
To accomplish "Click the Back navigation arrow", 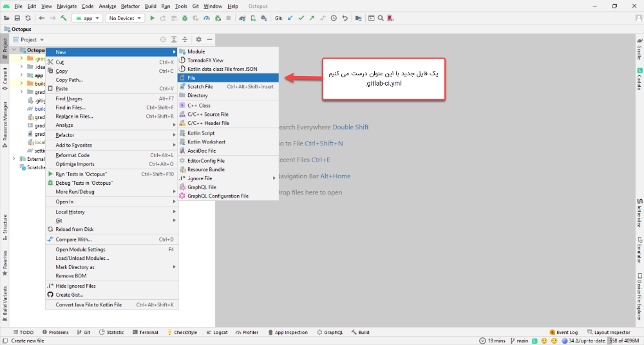I will click(x=42, y=18).
